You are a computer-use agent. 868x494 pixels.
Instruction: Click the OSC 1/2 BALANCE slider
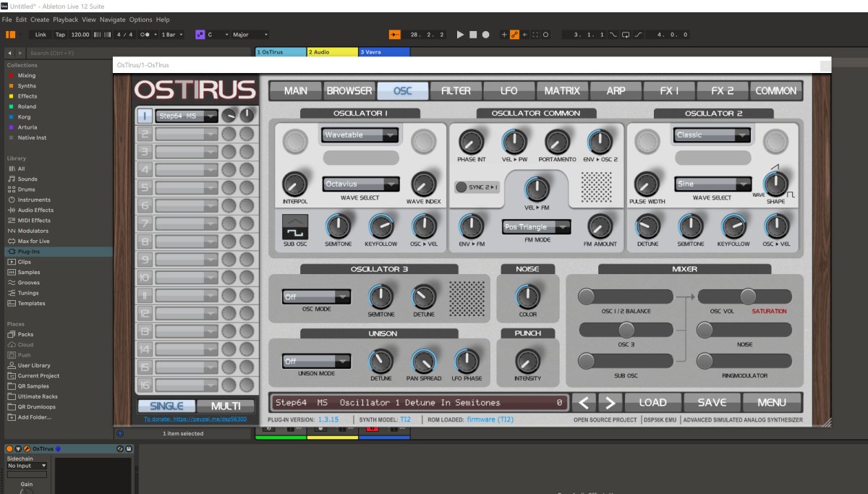[626, 297]
